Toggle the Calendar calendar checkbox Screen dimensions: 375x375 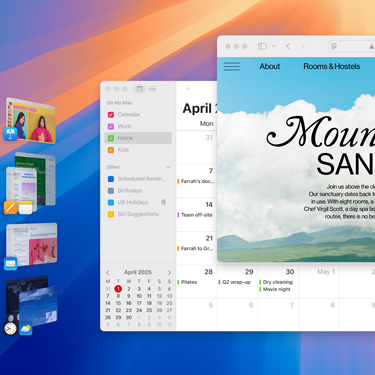click(x=111, y=115)
